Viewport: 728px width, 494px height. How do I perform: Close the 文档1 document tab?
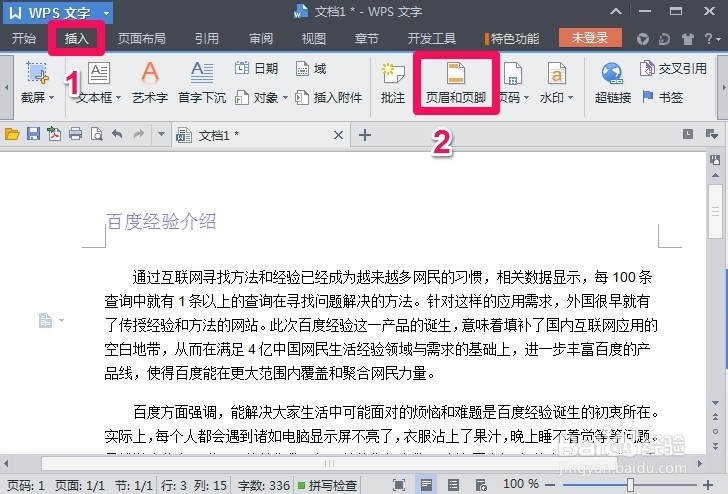pyautogui.click(x=338, y=135)
